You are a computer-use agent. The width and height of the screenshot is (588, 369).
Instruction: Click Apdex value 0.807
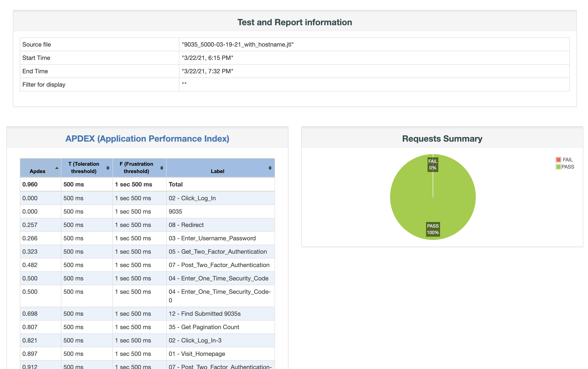(30, 327)
